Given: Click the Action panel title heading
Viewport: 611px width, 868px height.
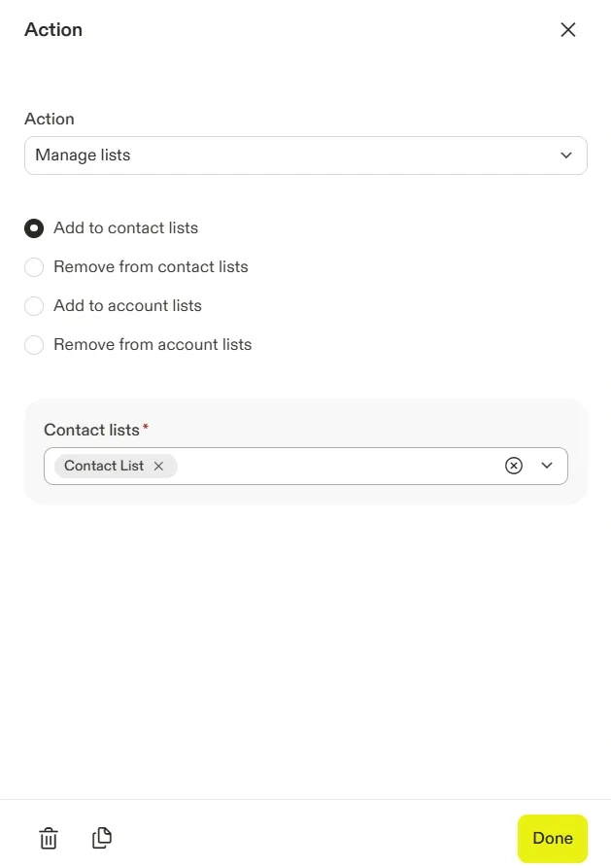Looking at the screenshot, I should tap(53, 30).
